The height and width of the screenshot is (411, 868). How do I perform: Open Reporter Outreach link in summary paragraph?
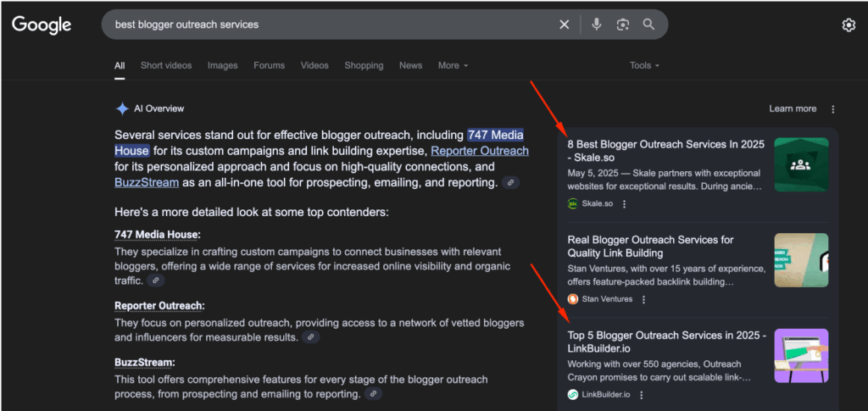click(x=480, y=151)
